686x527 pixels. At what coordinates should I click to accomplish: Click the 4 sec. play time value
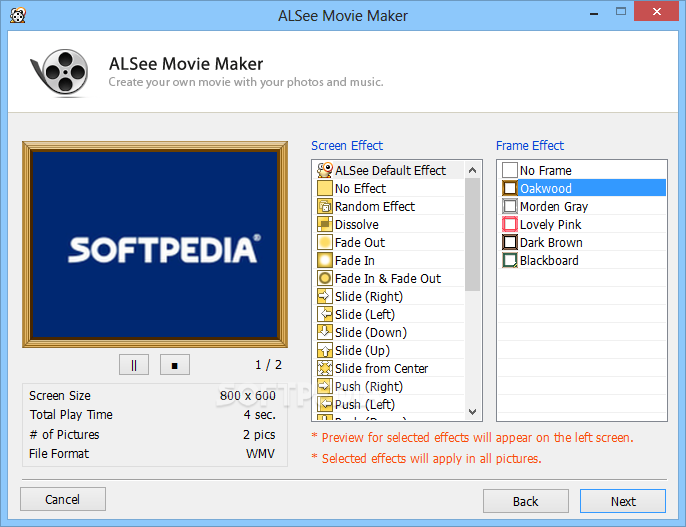point(259,414)
